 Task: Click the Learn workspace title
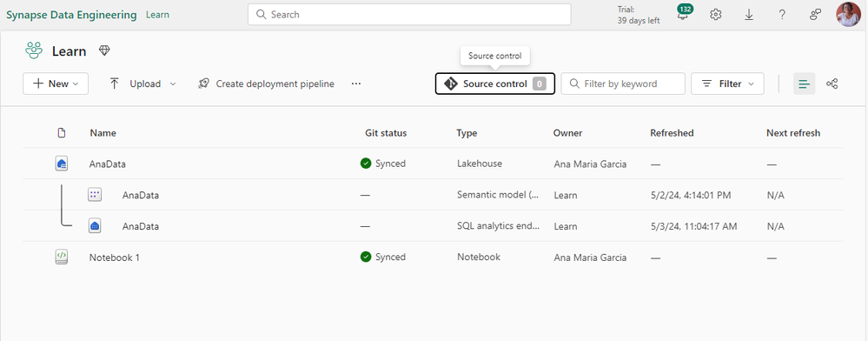point(70,51)
